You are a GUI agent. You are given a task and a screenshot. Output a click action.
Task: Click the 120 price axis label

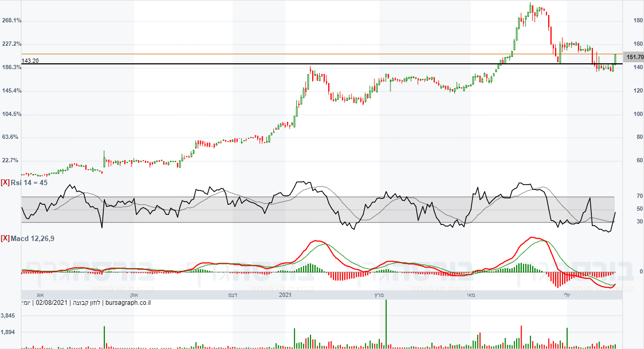[x=638, y=91]
